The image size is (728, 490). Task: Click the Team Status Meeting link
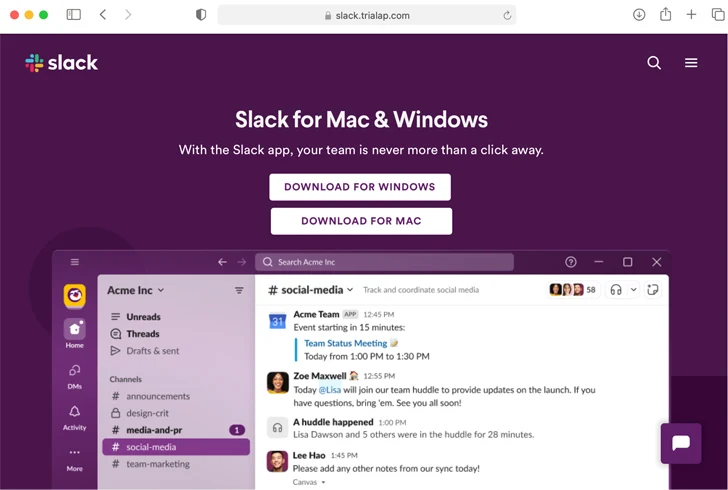[x=345, y=343]
